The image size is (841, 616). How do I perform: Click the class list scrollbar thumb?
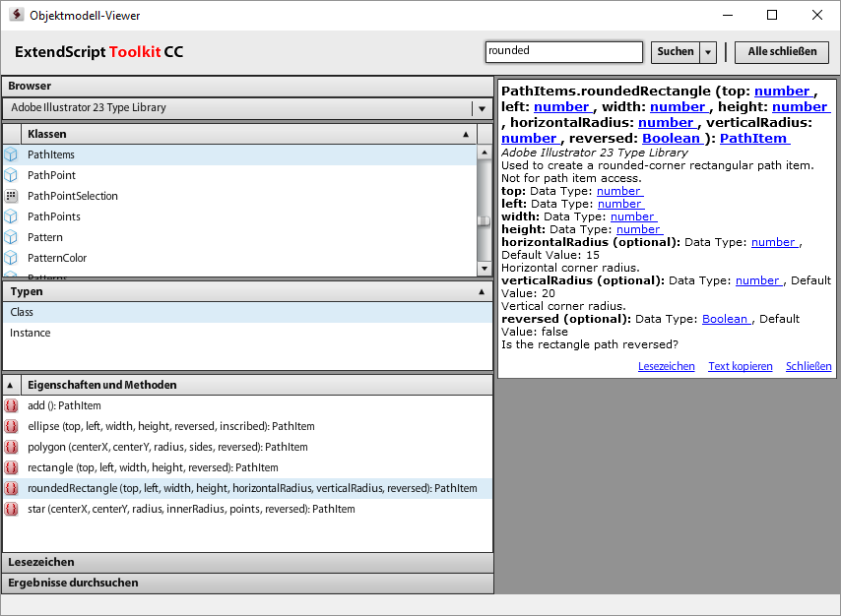tap(485, 220)
